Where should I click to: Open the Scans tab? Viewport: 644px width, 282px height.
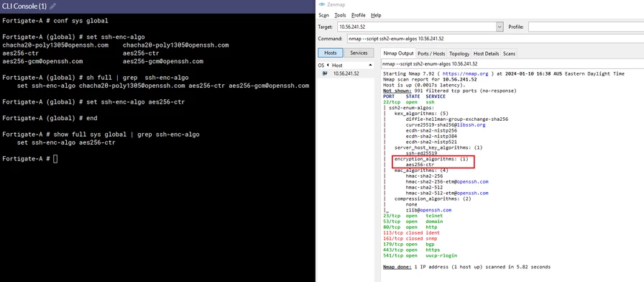(x=510, y=53)
